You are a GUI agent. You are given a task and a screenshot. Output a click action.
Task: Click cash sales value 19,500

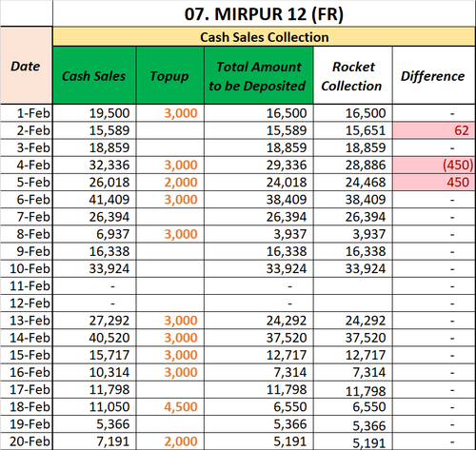click(94, 113)
